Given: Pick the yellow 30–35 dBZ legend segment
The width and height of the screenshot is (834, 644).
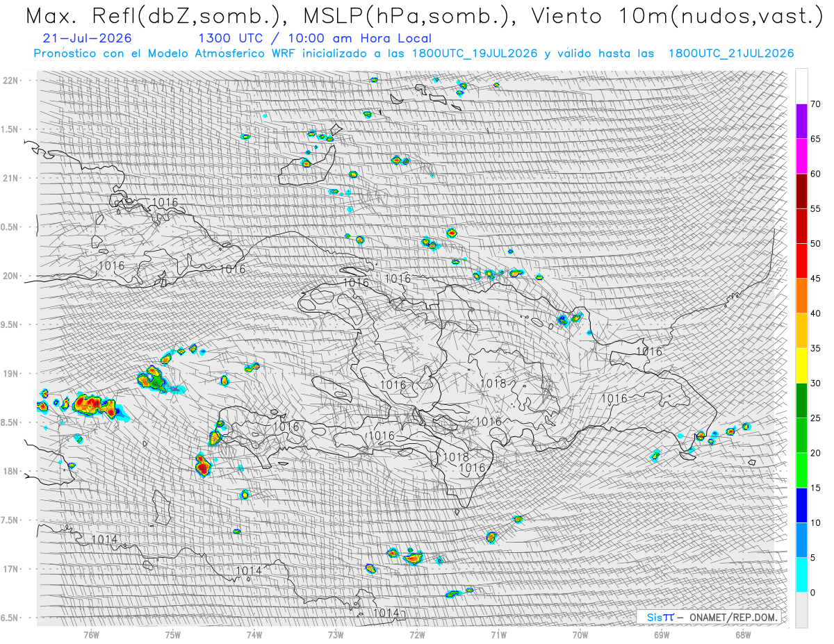Looking at the screenshot, I should [x=801, y=365].
